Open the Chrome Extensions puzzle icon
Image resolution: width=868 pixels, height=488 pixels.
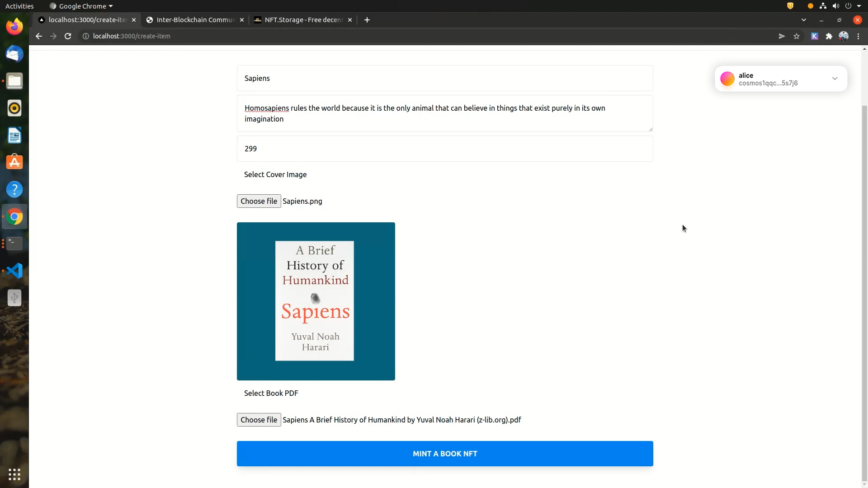click(829, 36)
